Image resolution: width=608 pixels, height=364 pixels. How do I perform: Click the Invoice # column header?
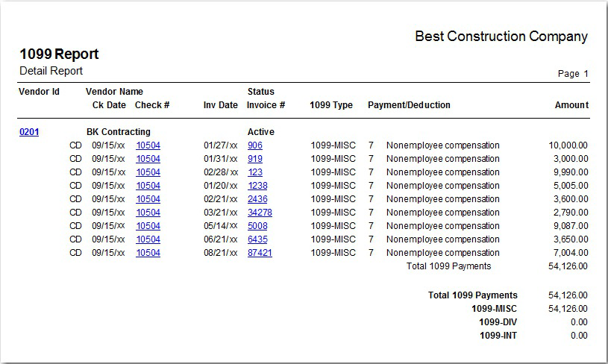(x=266, y=105)
